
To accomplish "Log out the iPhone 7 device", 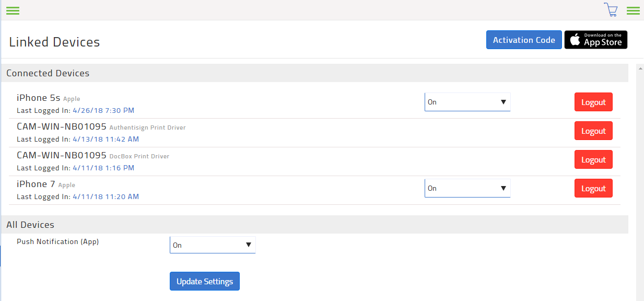I will point(593,189).
